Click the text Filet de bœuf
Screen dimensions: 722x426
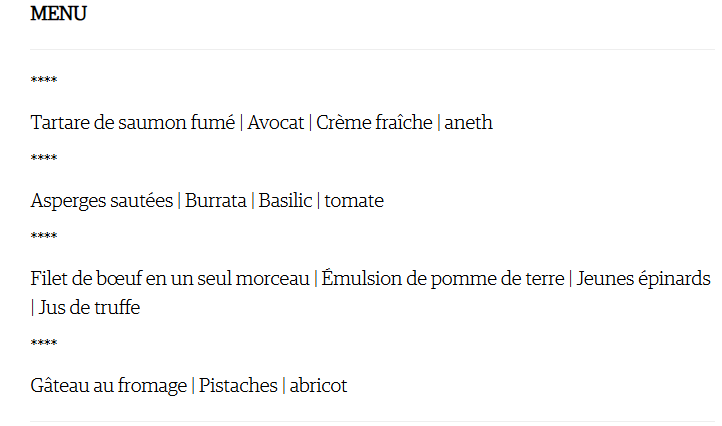[86, 279]
